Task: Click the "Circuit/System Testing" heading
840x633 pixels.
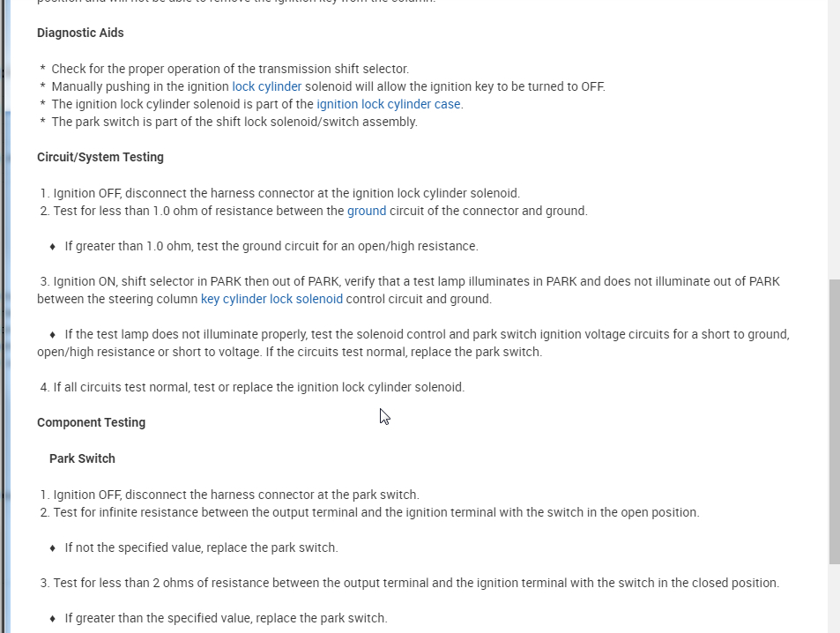Action: [x=100, y=157]
